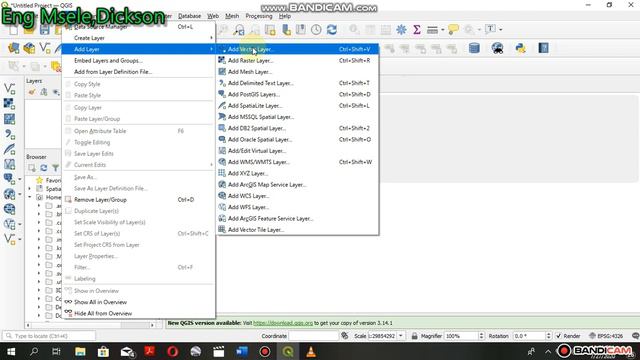The width and height of the screenshot is (640, 360).
Task: Click Save Project floppy icon
Action: [x=44, y=29]
